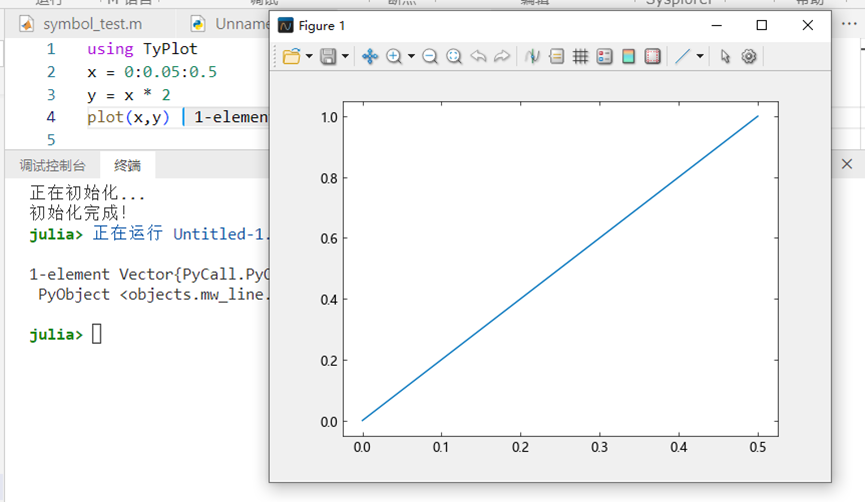
Task: Click the 'plot(x,y)' code line
Action: pyautogui.click(x=128, y=117)
